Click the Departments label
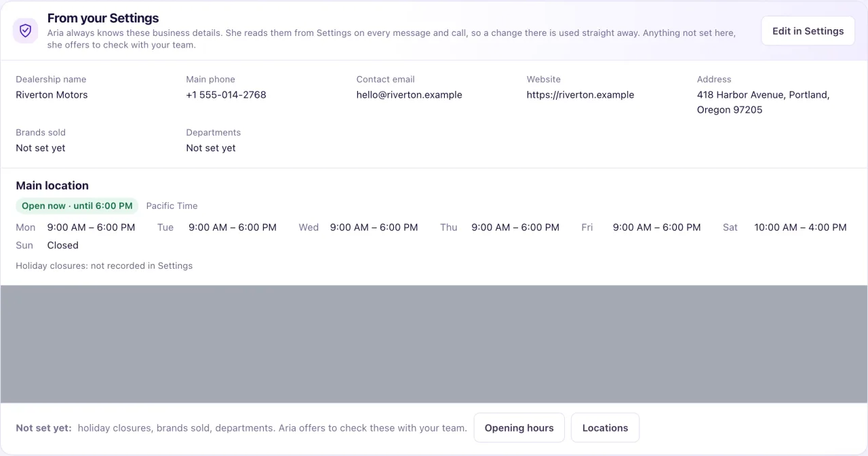 pos(213,132)
